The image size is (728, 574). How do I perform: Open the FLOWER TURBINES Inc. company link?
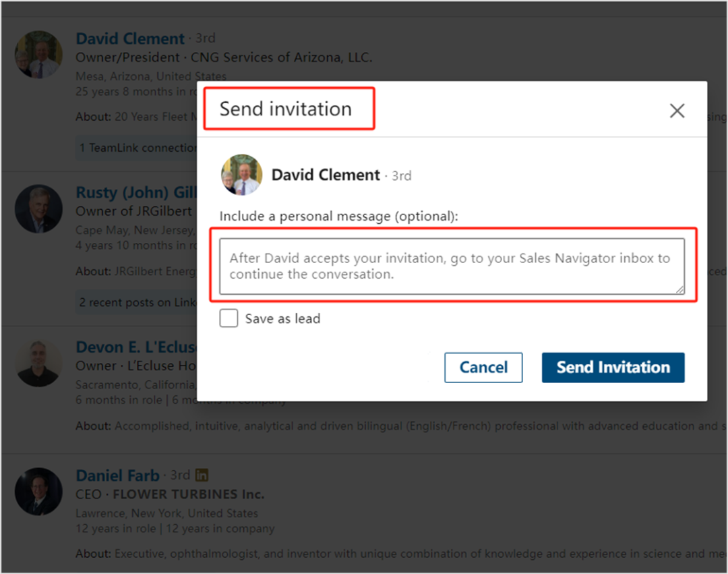tap(188, 494)
